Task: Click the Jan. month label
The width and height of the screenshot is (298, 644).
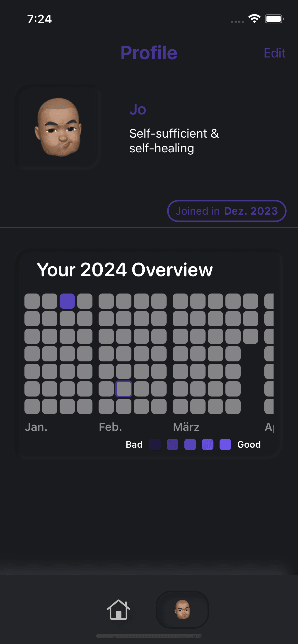Action: pos(36,427)
